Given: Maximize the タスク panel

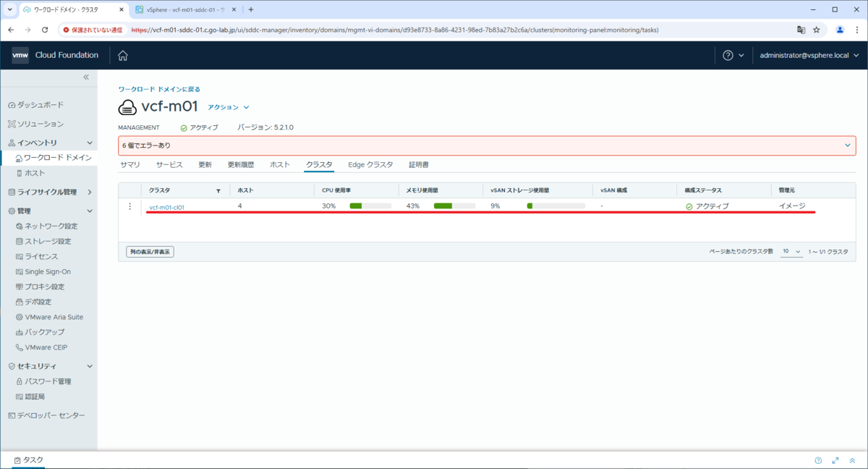Looking at the screenshot, I should click(x=835, y=460).
